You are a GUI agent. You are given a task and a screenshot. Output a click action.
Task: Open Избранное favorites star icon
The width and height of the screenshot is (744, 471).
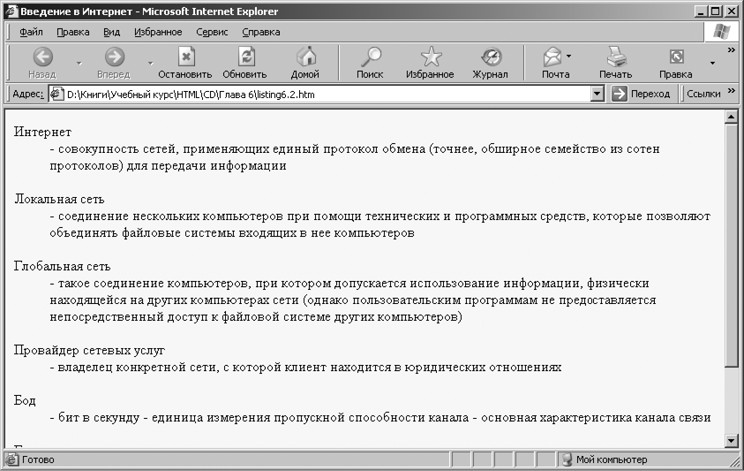pyautogui.click(x=430, y=58)
